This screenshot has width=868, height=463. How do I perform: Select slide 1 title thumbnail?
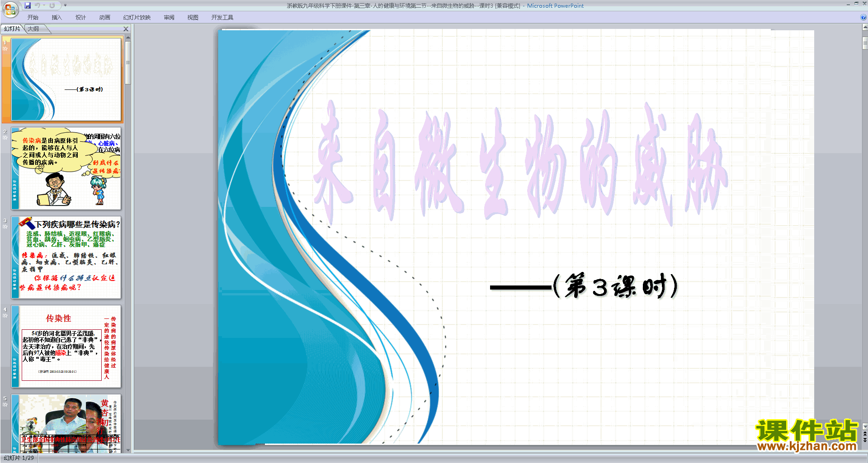[66, 79]
